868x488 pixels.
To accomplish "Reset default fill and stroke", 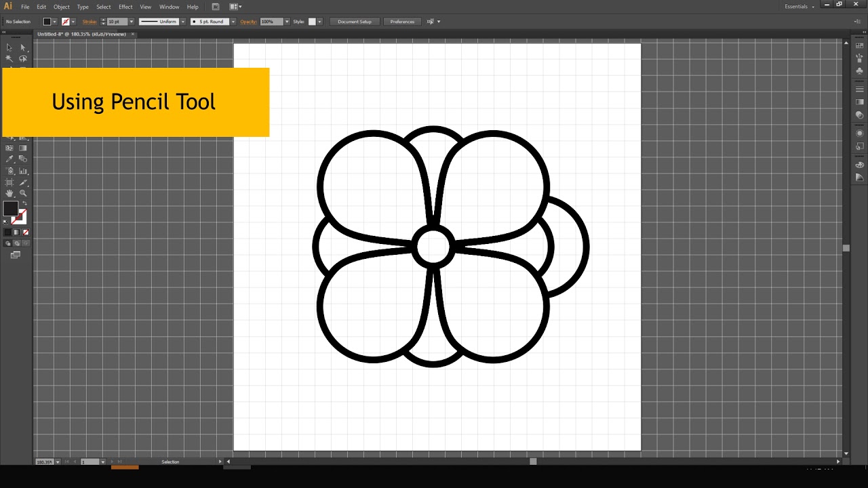I will click(x=5, y=222).
